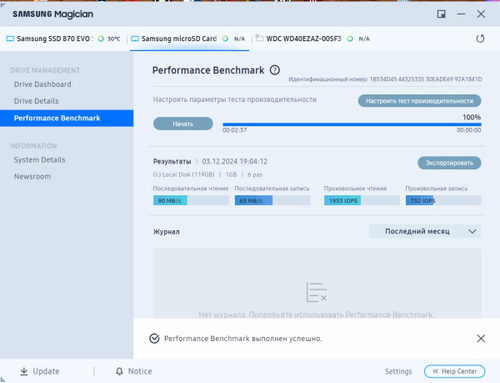Click the '(I:) Local Disk (119GB)' text
This screenshot has width=500, height=383.
(x=184, y=175)
